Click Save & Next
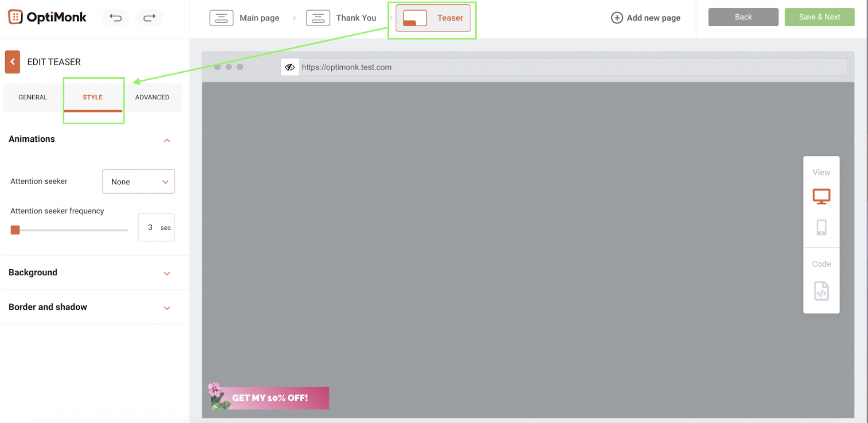This screenshot has height=423, width=868. [x=819, y=17]
